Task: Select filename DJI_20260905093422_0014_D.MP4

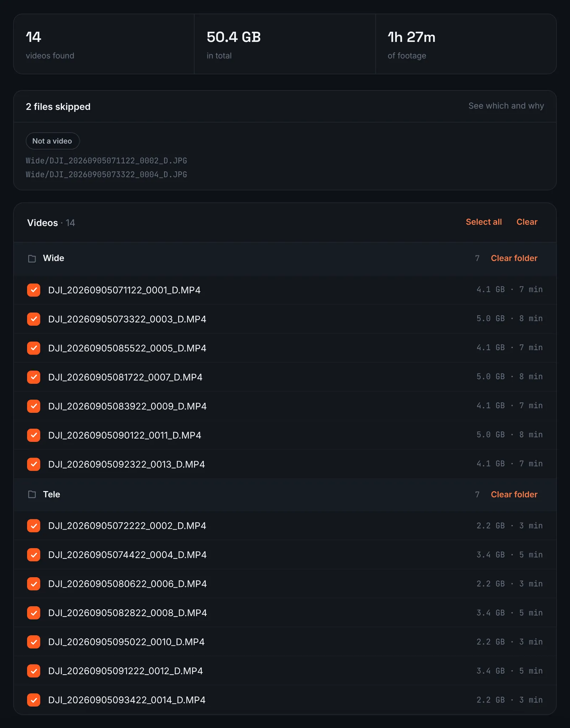Action: 127,700
